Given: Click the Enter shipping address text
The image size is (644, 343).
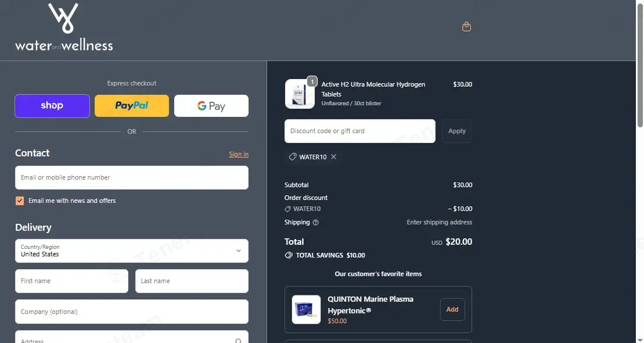Looking at the screenshot, I should click(x=439, y=223).
